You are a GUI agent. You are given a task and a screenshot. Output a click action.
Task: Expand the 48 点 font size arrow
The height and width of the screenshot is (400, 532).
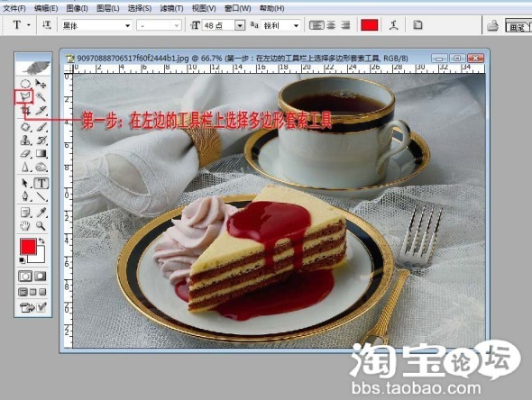240,25
